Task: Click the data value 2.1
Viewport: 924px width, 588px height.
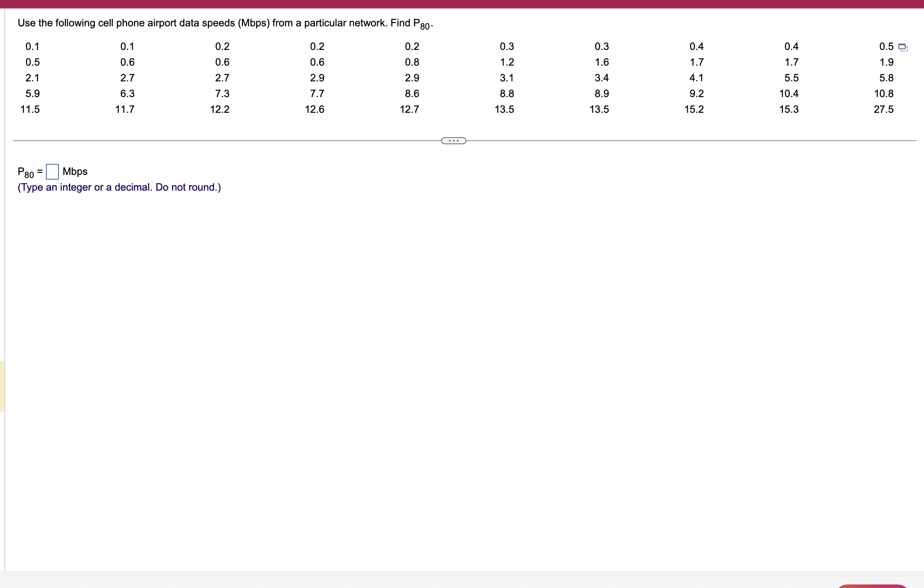Action: click(32, 78)
